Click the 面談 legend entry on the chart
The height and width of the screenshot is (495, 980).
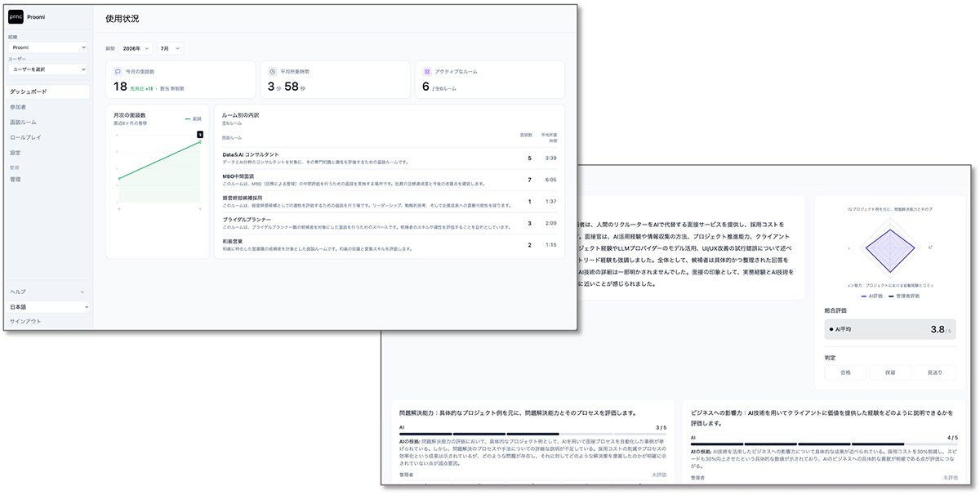(x=193, y=118)
